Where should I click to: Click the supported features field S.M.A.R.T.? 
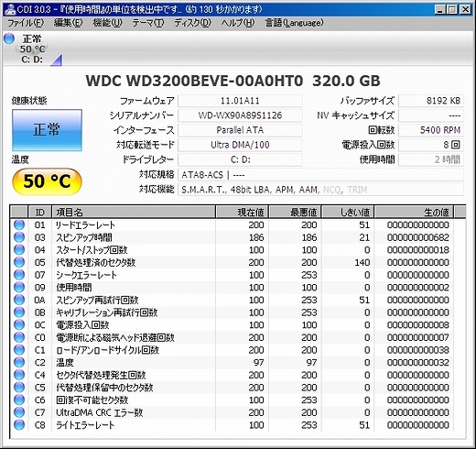(320, 190)
